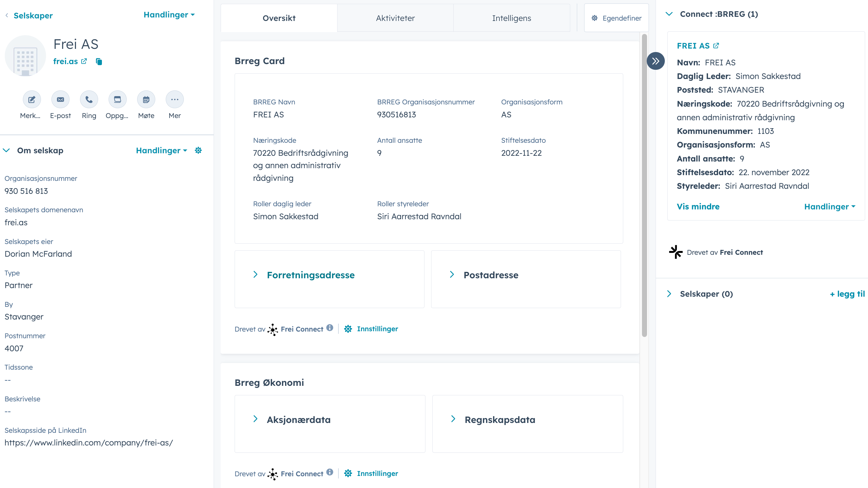Select the Merk note icon
Image resolution: width=868 pixels, height=488 pixels.
[31, 99]
